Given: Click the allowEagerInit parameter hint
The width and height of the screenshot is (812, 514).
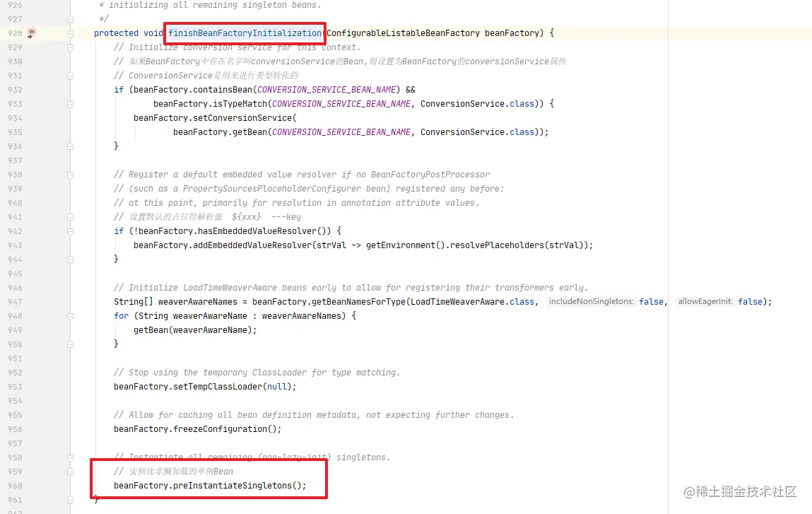Looking at the screenshot, I should pos(705,302).
